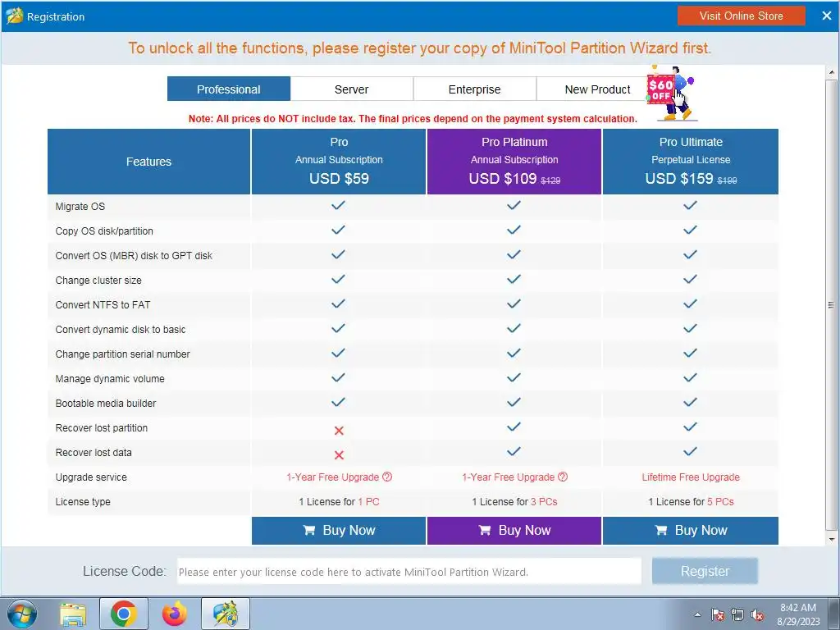The image size is (840, 630).
Task: Click 'Migrate OS' feature label
Action: click(80, 206)
